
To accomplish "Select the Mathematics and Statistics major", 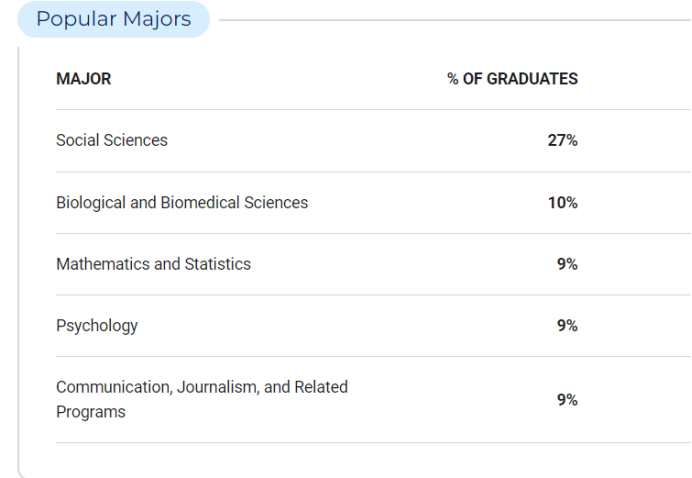I will pyautogui.click(x=153, y=264).
